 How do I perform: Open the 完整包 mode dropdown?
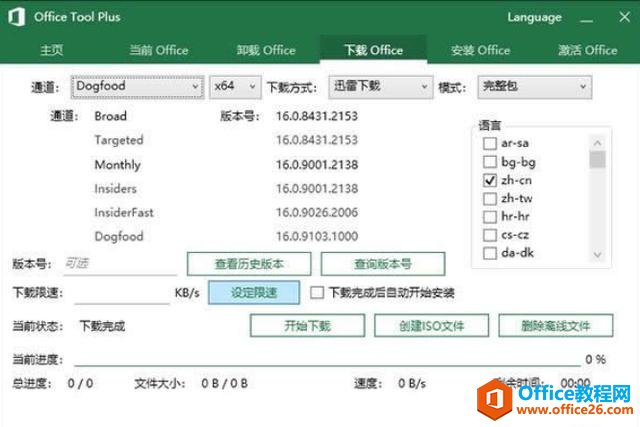pos(534,87)
